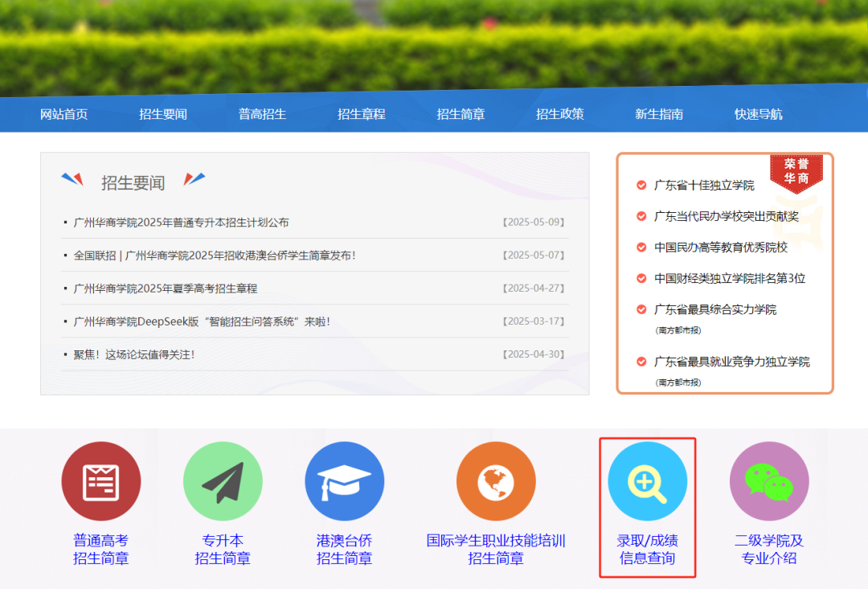Click the orange globe 国际学生 icon
The width and height of the screenshot is (868, 589).
click(x=496, y=481)
